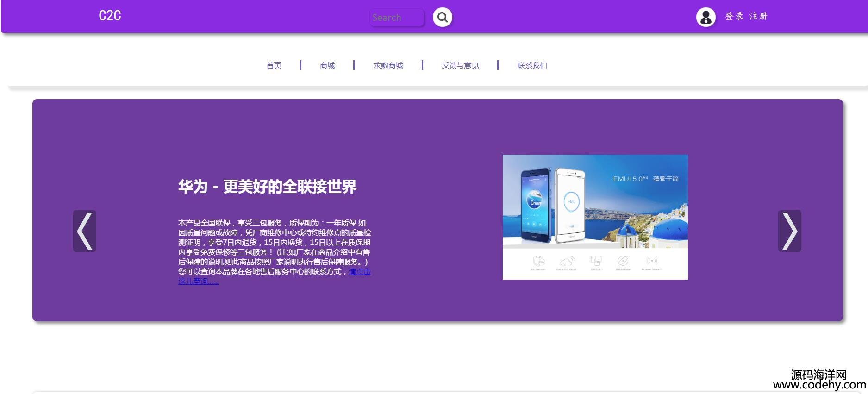The width and height of the screenshot is (868, 394).
Task: Navigate to 商城 menu item
Action: coord(327,65)
